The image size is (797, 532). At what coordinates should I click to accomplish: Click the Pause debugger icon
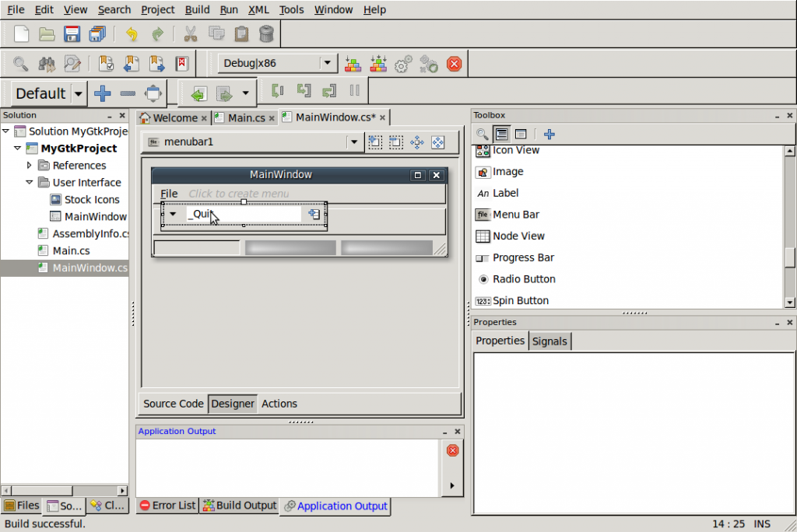click(355, 90)
